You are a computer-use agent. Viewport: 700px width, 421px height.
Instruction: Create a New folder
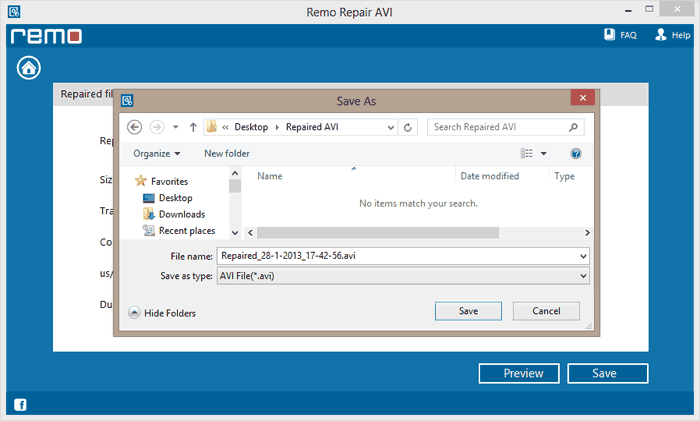pos(227,154)
